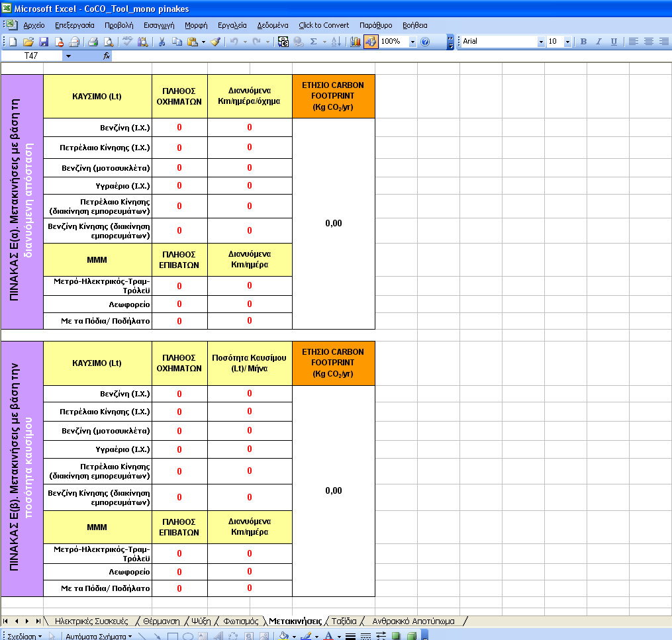Open the Αυτόματα Σχήματα menu
This screenshot has width=672, height=640.
coord(99,637)
